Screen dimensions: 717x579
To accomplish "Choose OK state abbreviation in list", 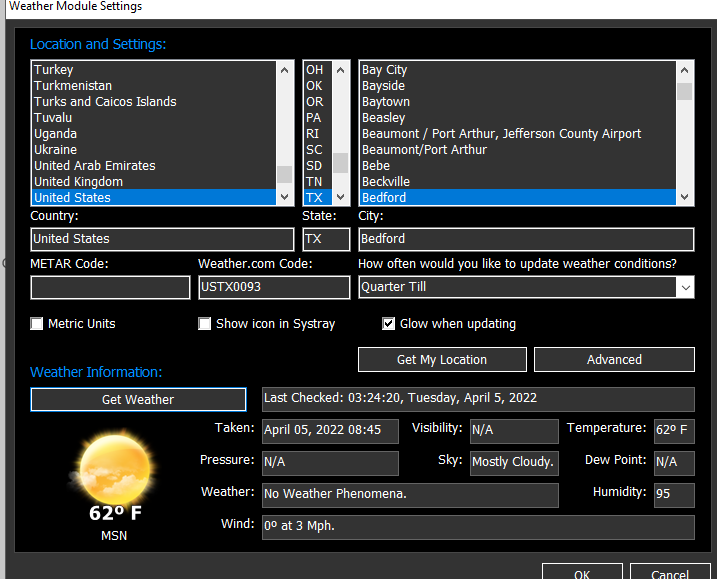I will 315,86.
